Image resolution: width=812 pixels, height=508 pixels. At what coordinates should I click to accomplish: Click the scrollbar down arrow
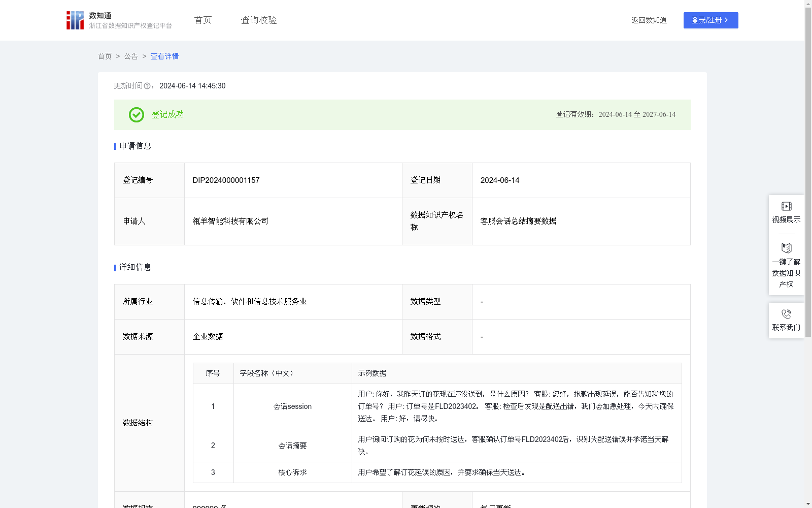click(x=808, y=504)
